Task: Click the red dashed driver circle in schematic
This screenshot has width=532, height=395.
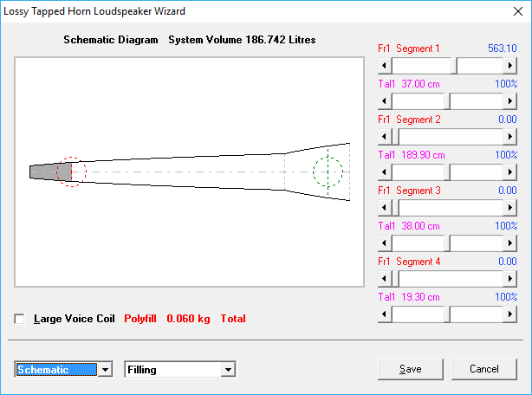Action: [72, 172]
